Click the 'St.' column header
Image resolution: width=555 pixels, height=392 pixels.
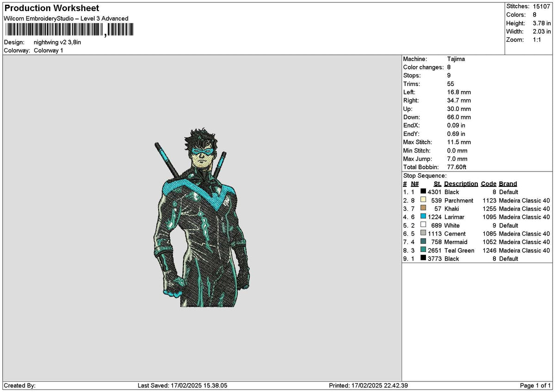438,184
